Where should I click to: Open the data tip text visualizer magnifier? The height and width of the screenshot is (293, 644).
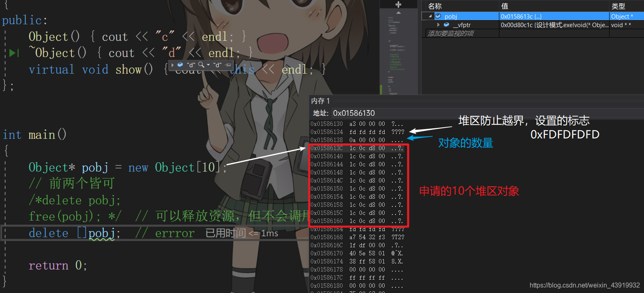[201, 65]
